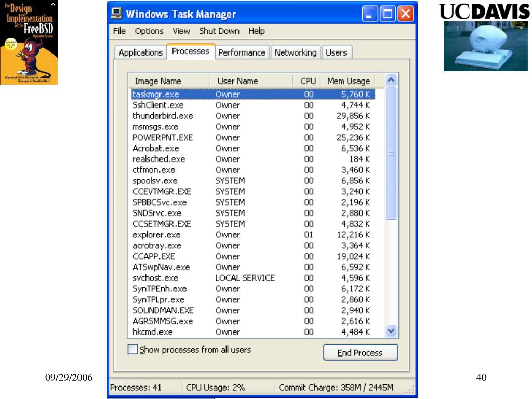
Task: Click the slide date 09/29/2006
Action: [69, 377]
